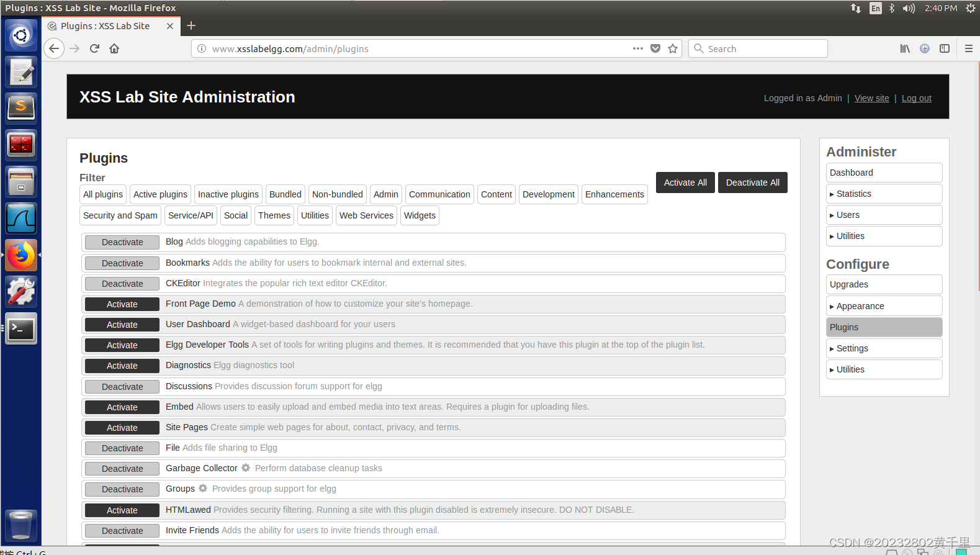The height and width of the screenshot is (555, 980).
Task: Open system settings wrench-gear dock icon
Action: click(21, 291)
